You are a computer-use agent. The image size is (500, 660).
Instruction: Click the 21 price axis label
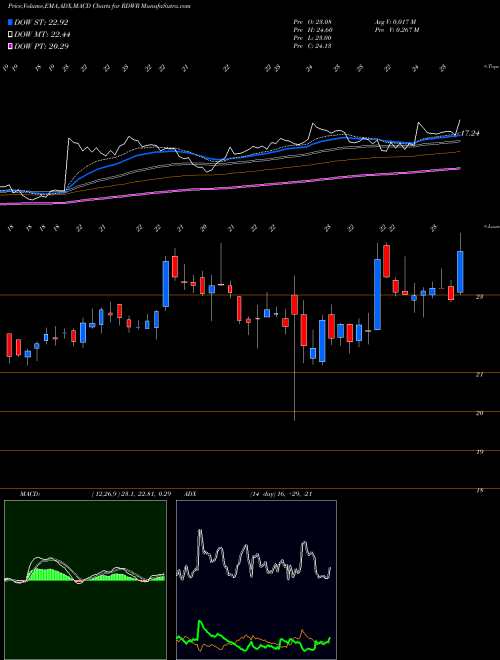coord(479,374)
